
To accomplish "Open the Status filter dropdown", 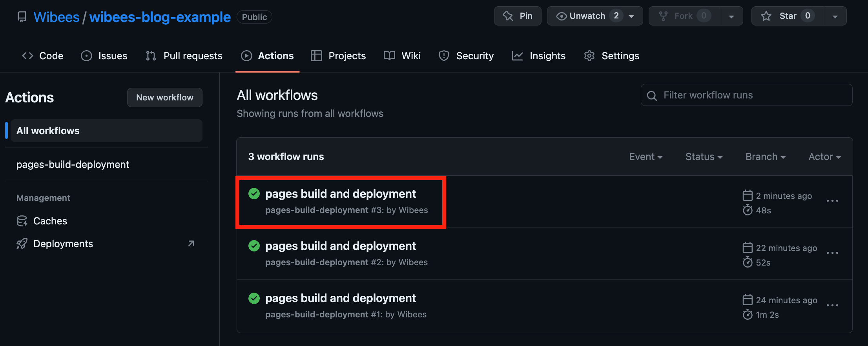I will [704, 157].
